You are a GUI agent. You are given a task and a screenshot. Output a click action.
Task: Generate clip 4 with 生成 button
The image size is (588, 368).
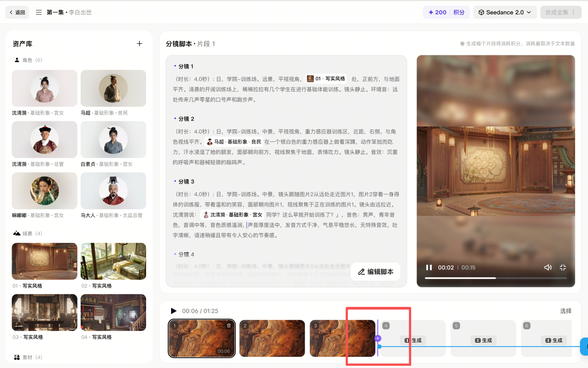(413, 340)
